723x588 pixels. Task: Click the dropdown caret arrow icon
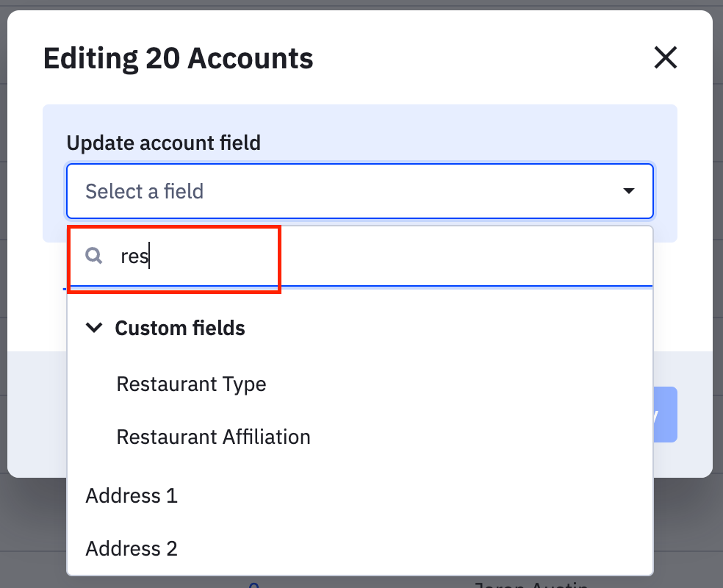(628, 191)
